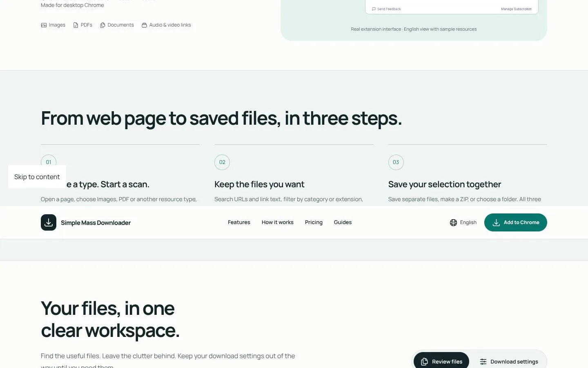Click 'Your files, in one clear workspace.' heading
The image size is (588, 368).
tap(110, 319)
